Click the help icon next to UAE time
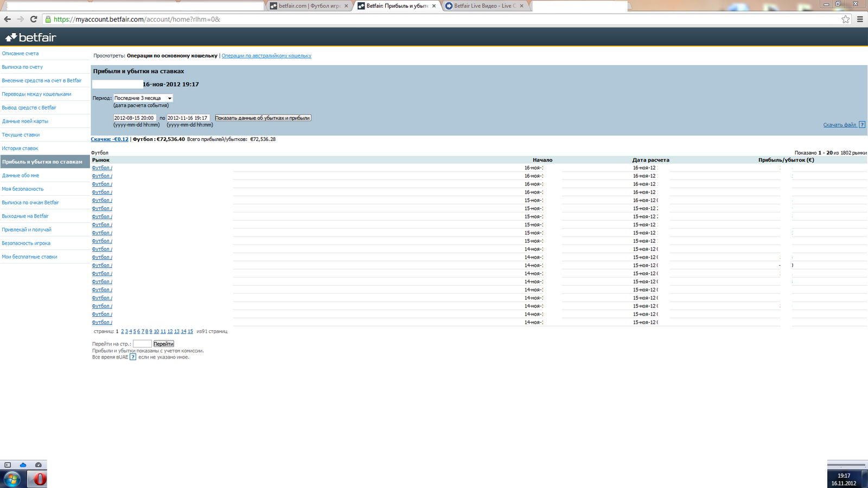The image size is (868, 488). coord(133,357)
